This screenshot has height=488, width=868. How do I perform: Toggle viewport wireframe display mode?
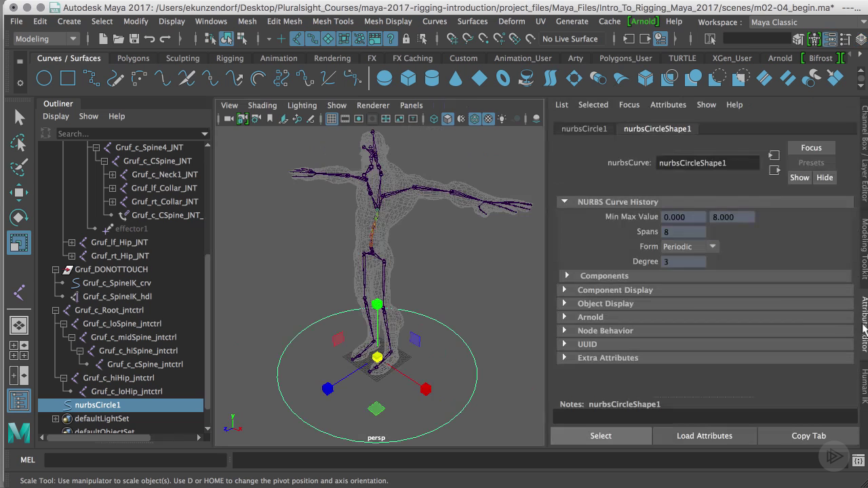pyautogui.click(x=434, y=119)
